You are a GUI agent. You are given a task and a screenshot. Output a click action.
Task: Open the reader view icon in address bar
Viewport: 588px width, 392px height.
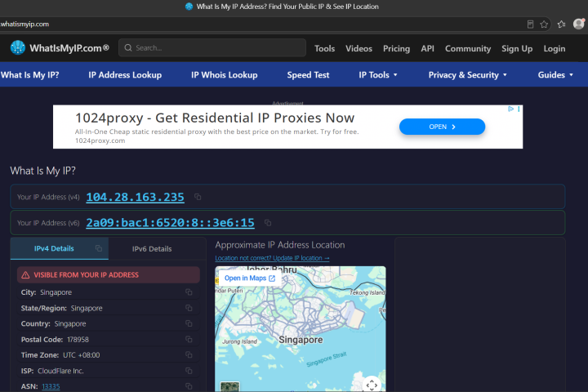click(x=530, y=24)
